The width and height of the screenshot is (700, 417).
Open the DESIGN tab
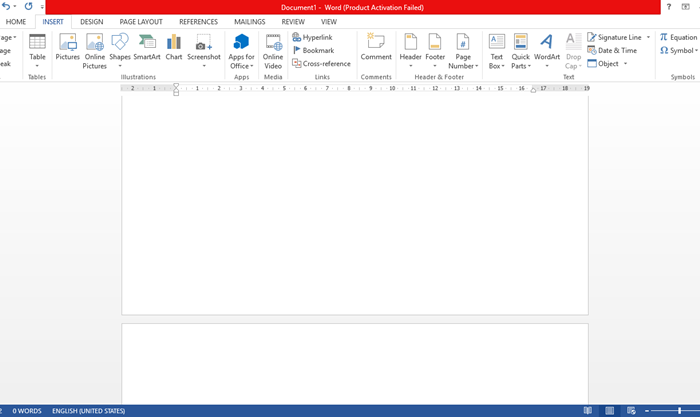pyautogui.click(x=92, y=21)
